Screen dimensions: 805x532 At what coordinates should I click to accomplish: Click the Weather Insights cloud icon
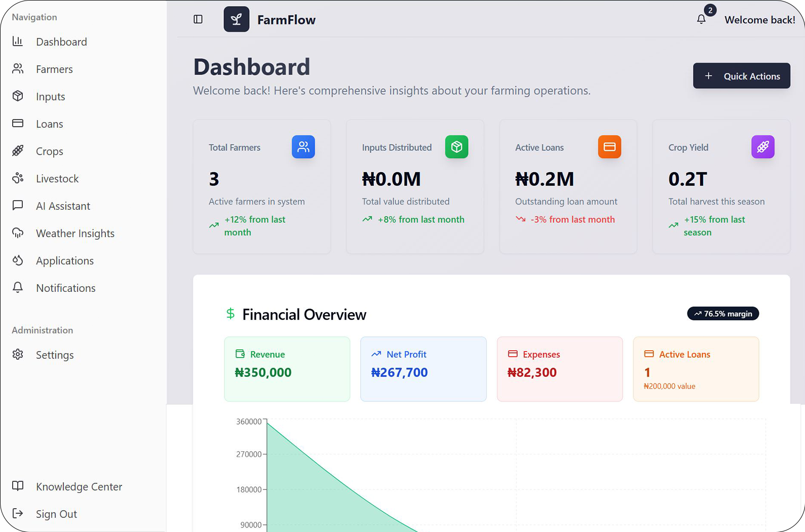click(18, 233)
